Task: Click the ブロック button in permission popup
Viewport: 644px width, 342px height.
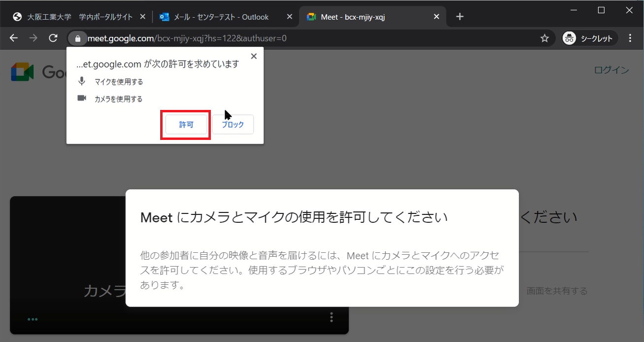Action: coord(233,125)
